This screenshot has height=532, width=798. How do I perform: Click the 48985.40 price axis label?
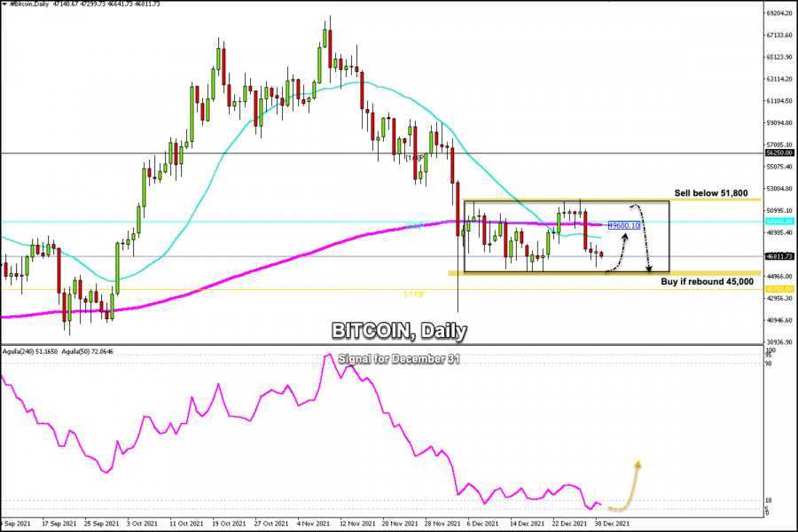[x=779, y=232]
